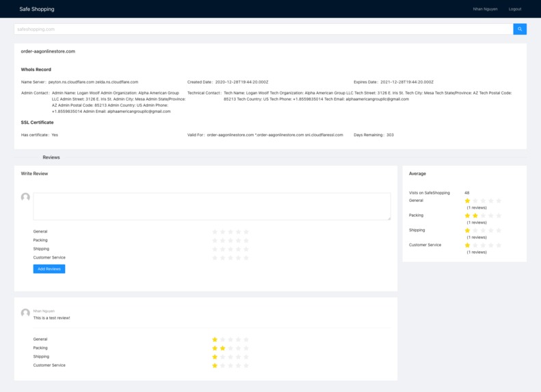541x392 pixels.
Task: Click the SSL Certificate heading
Action: coord(37,122)
